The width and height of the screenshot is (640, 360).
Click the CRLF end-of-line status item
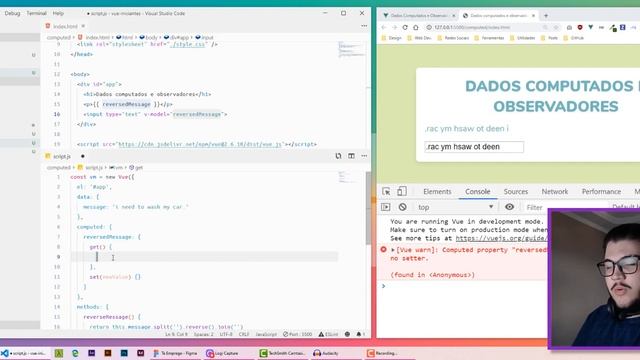point(244,334)
